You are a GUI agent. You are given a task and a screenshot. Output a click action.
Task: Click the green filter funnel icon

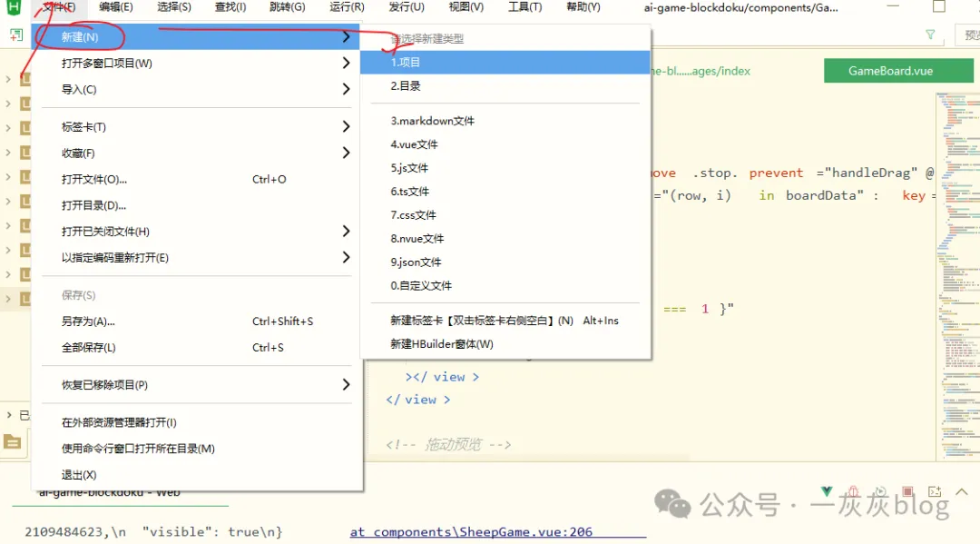(x=930, y=35)
